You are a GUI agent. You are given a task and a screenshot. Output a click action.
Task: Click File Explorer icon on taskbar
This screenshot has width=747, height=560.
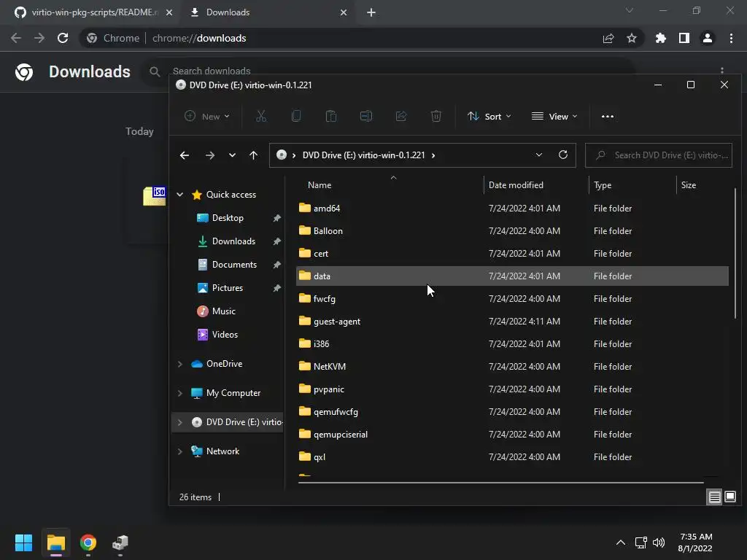click(x=56, y=542)
